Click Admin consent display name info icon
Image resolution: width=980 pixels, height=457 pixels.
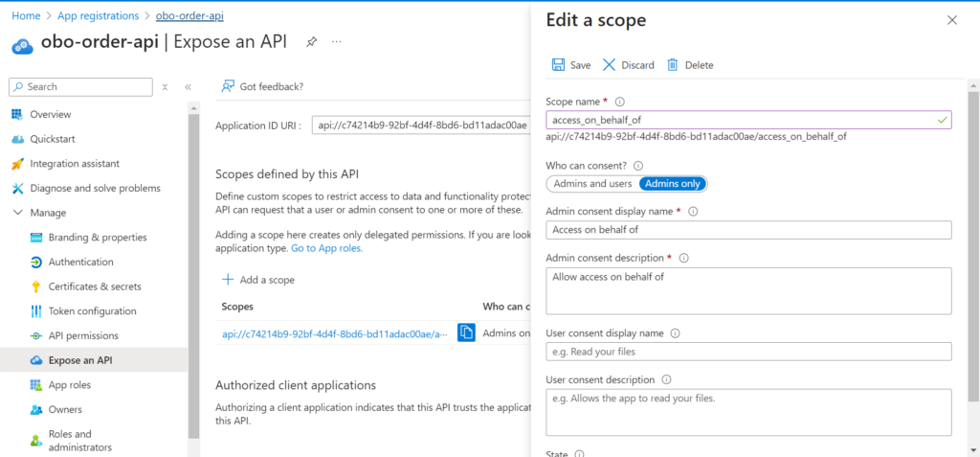(693, 212)
